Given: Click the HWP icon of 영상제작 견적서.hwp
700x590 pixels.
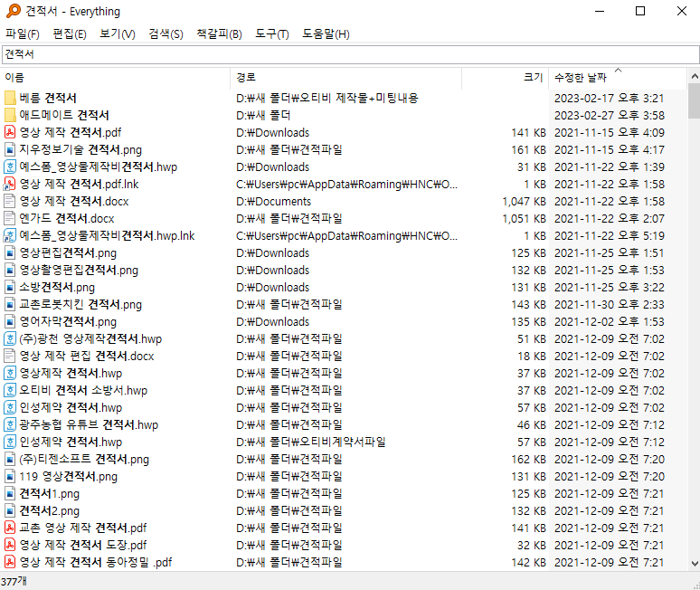Looking at the screenshot, I should coord(10,373).
